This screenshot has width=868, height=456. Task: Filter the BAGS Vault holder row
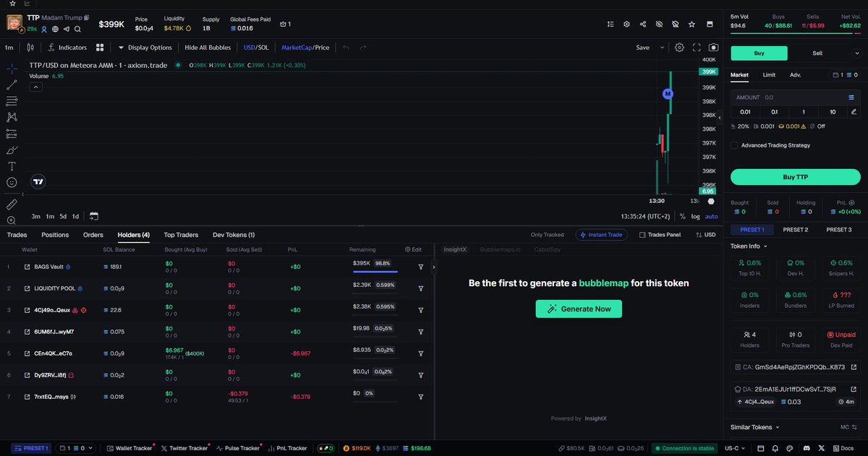click(421, 267)
